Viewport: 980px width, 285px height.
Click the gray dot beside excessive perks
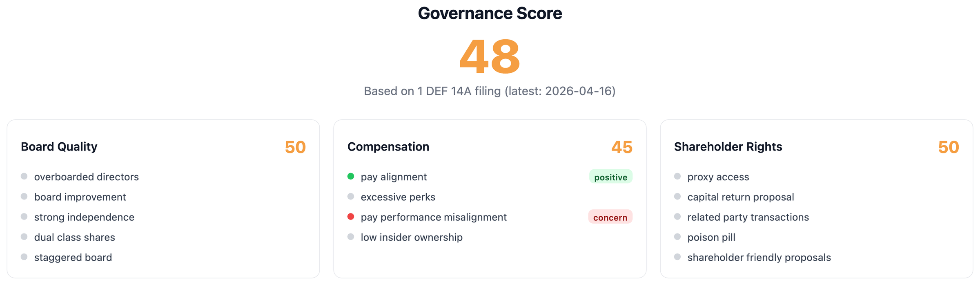pos(351,196)
